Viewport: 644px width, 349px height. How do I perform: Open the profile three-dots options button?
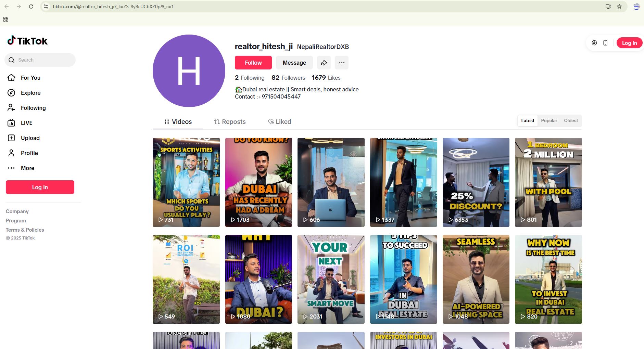click(x=342, y=63)
